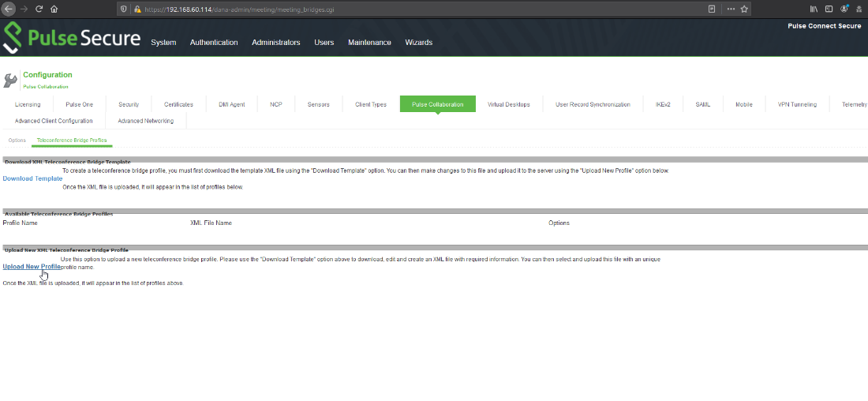The height and width of the screenshot is (401, 868).
Task: Click the XML File Name column header
Action: 211,223
